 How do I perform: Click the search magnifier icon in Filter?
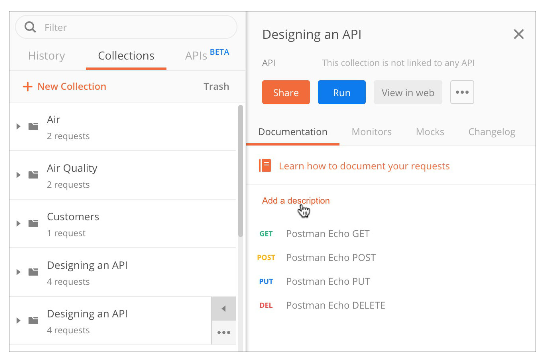[x=30, y=27]
